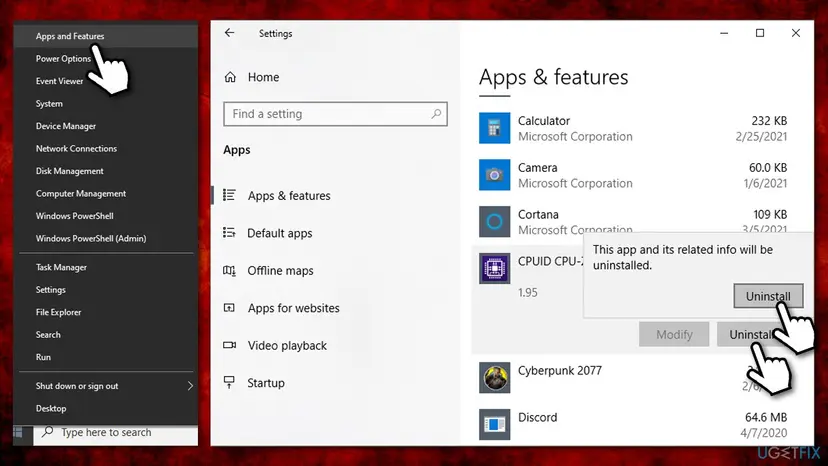The height and width of the screenshot is (466, 828).
Task: Click the Discord app icon
Action: pyautogui.click(x=494, y=424)
